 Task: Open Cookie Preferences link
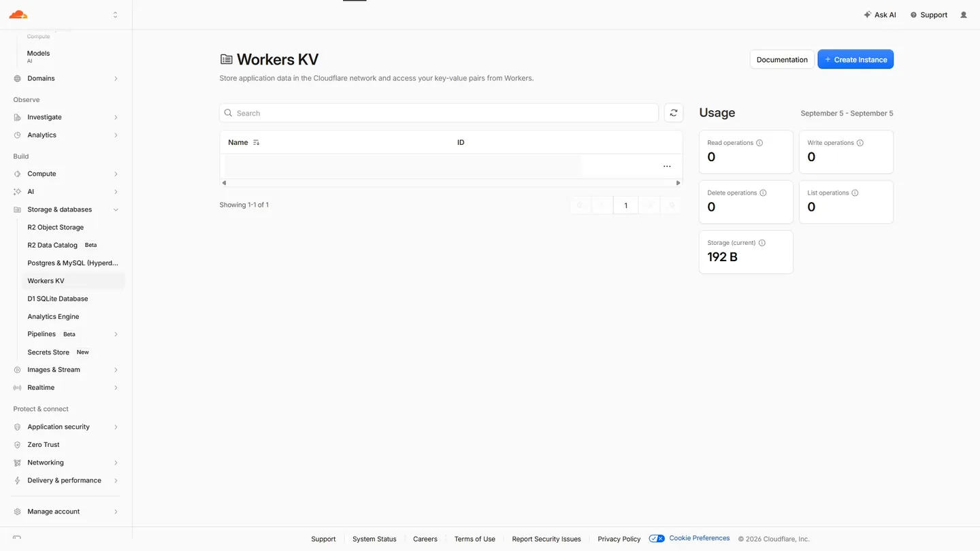coord(699,538)
